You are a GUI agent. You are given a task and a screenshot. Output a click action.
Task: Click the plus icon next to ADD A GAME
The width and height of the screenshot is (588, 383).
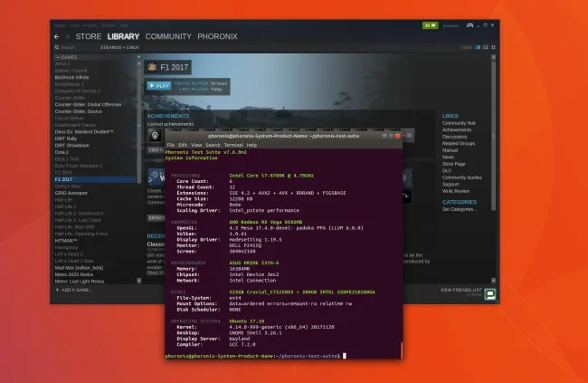57,290
